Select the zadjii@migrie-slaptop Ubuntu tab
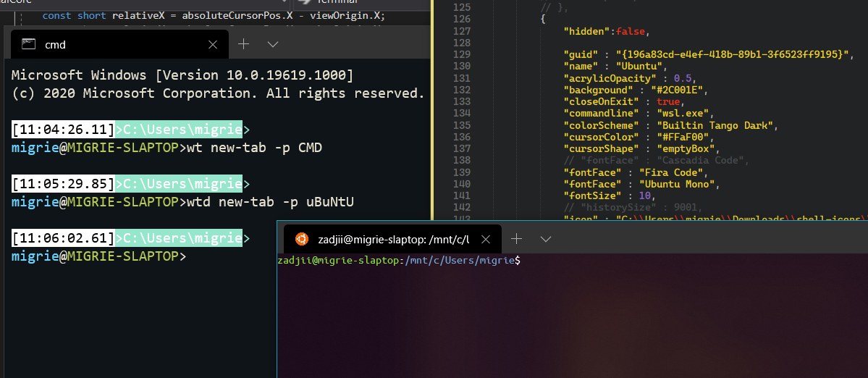This screenshot has width=868, height=378. (392, 239)
